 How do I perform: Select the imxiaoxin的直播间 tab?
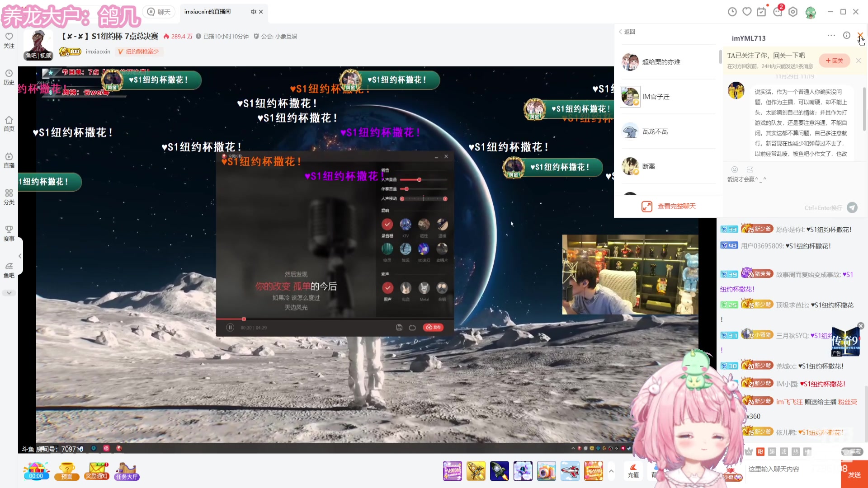208,12
